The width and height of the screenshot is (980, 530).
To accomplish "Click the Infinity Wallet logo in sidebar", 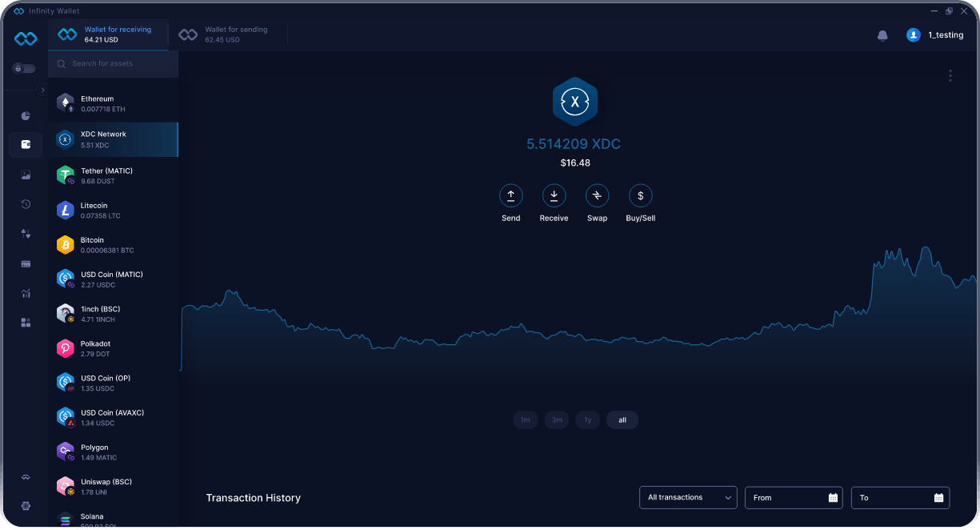I will (x=26, y=38).
